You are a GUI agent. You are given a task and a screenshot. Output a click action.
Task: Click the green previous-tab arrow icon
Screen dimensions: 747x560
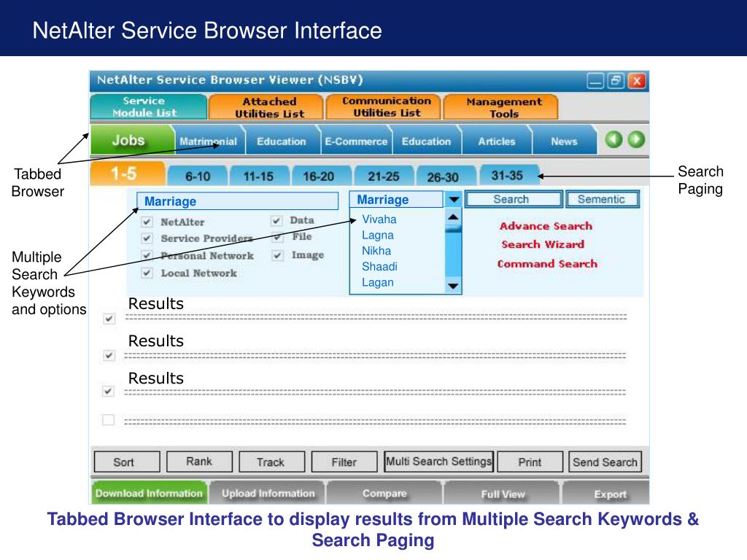614,139
